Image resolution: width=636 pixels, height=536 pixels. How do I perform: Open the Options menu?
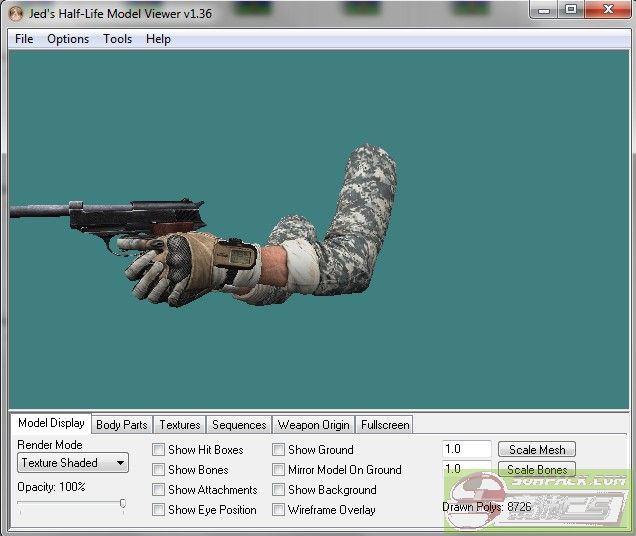pos(68,39)
